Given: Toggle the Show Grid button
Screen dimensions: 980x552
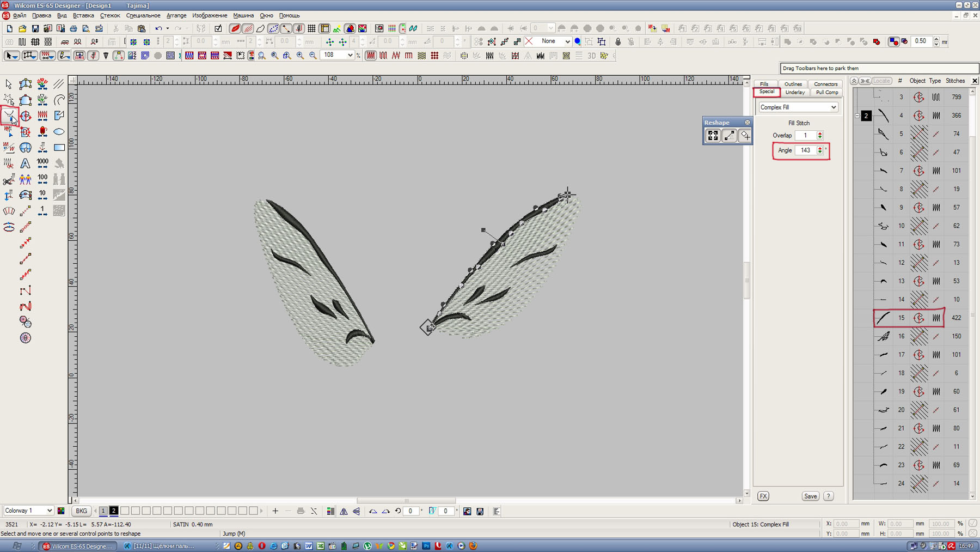Looking at the screenshot, I should 311,28.
